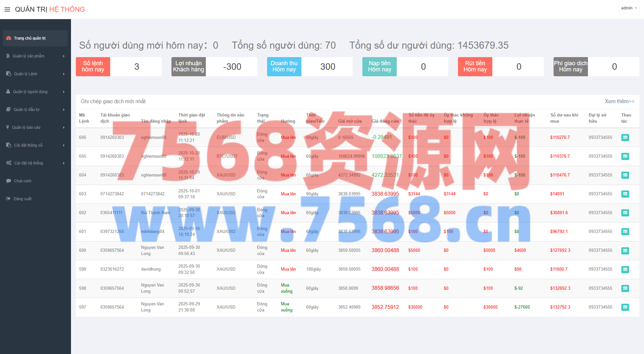This screenshot has width=644, height=354.
Task: Click the chat bubble icon for Chat cskh
Action: pyautogui.click(x=8, y=181)
